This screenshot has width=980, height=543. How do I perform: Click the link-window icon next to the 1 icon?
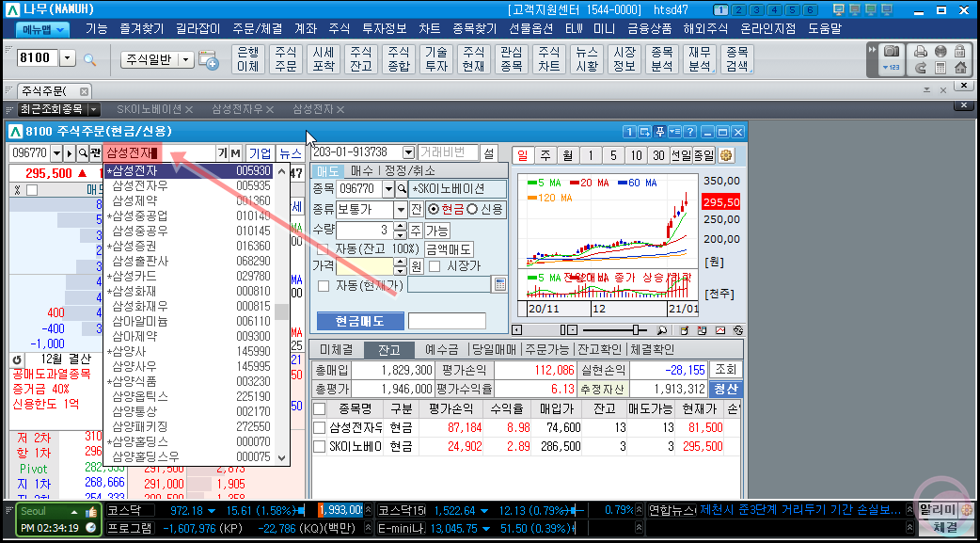coord(644,132)
